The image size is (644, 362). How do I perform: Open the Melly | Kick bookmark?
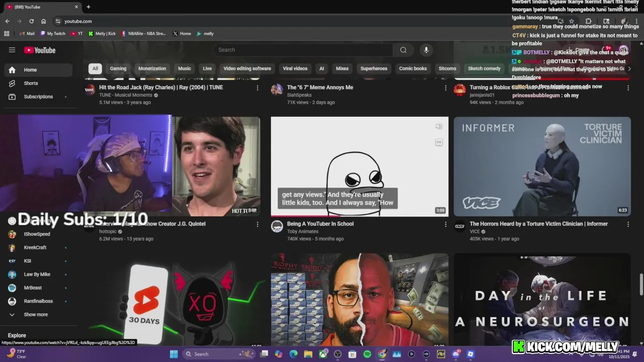pos(102,34)
